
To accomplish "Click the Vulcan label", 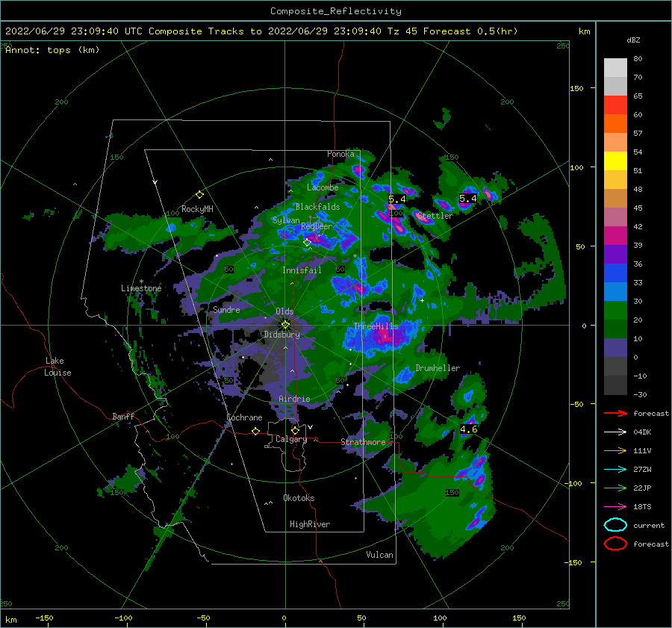I will (379, 555).
